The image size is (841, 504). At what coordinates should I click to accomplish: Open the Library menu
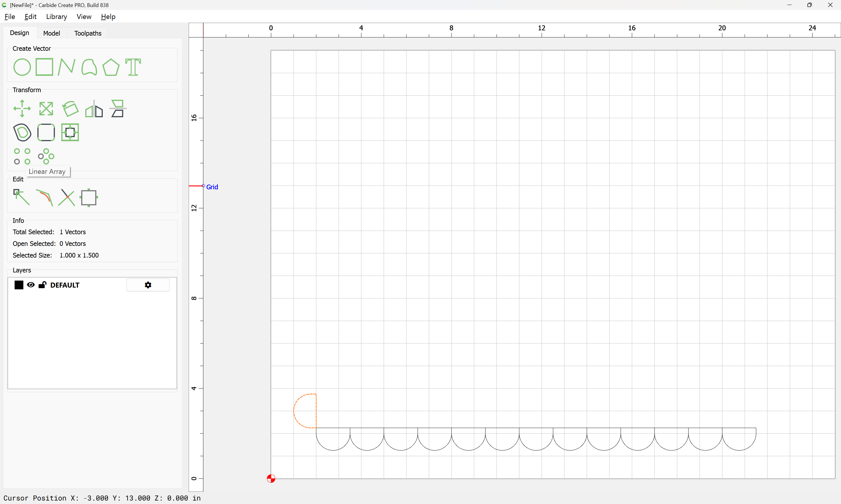(x=56, y=17)
